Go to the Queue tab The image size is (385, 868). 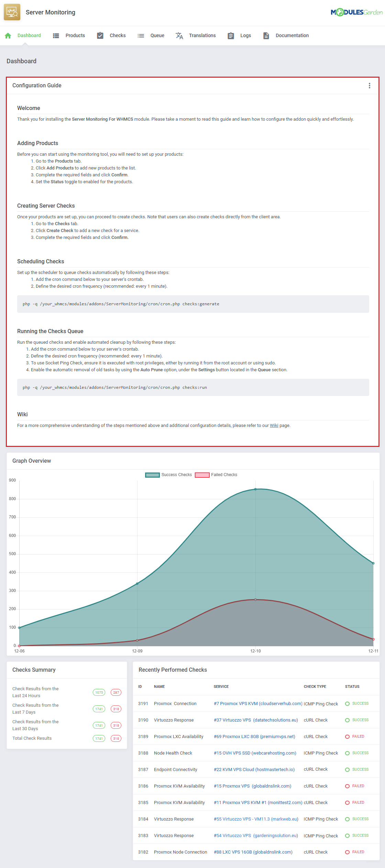157,35
